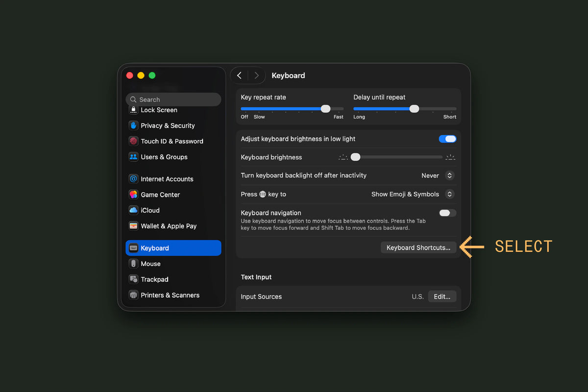Screen dimensions: 588x392
Task: Click the dim brightness sun icon
Action: click(x=343, y=157)
